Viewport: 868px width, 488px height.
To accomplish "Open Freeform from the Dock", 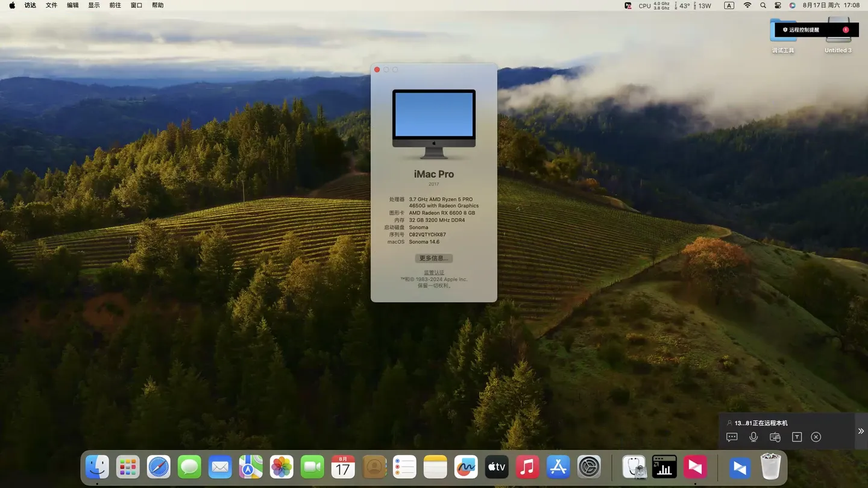I will (x=466, y=467).
